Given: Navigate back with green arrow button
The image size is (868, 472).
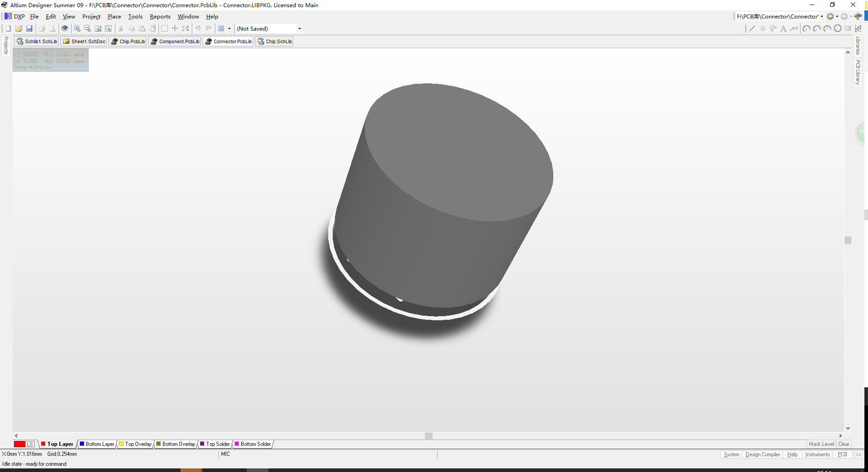Looking at the screenshot, I should pyautogui.click(x=830, y=16).
